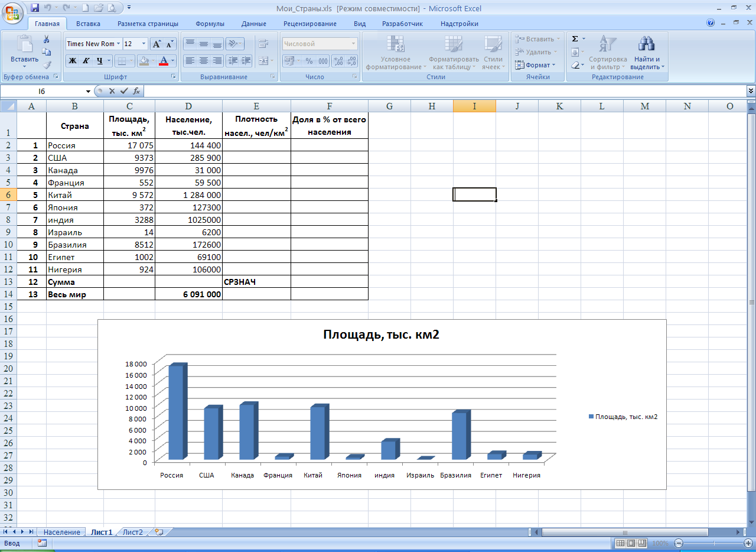Confirm formula entry with the checkmark
756x552 pixels.
click(x=124, y=91)
